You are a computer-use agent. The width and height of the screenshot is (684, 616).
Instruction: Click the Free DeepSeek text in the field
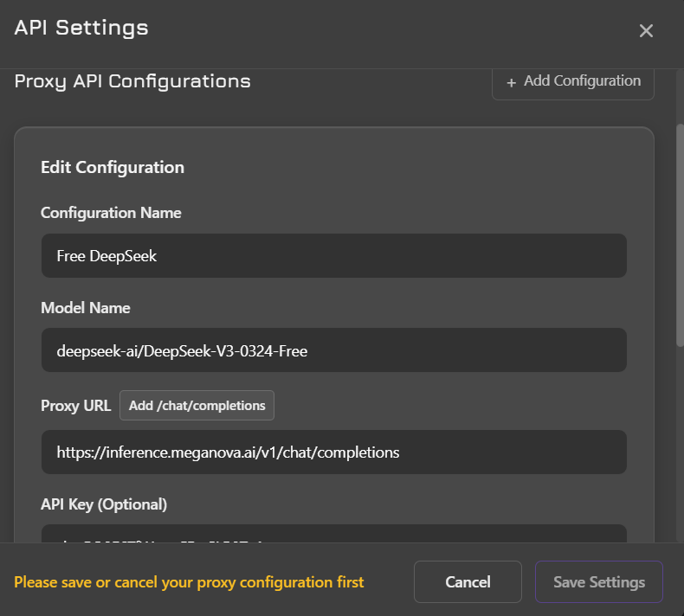coord(106,256)
